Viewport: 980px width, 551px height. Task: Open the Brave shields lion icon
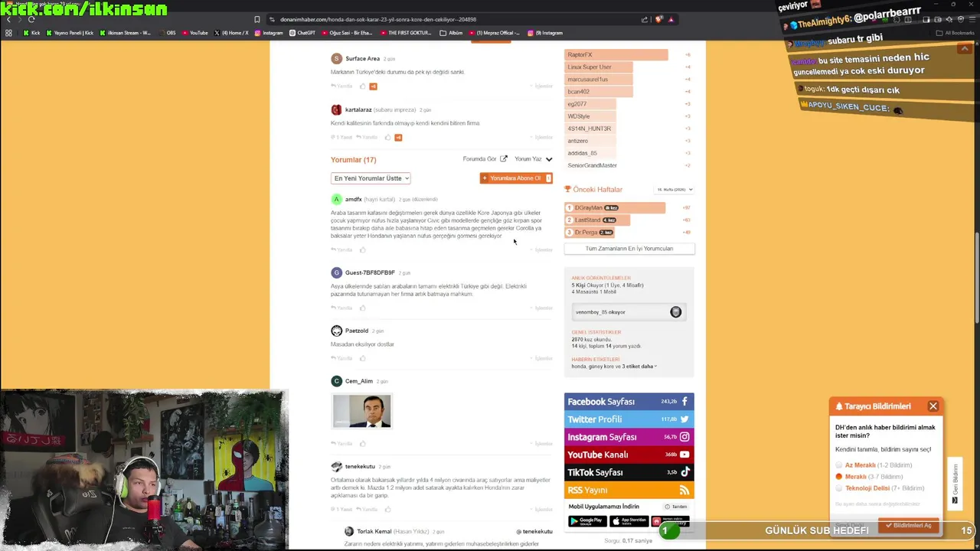(658, 19)
